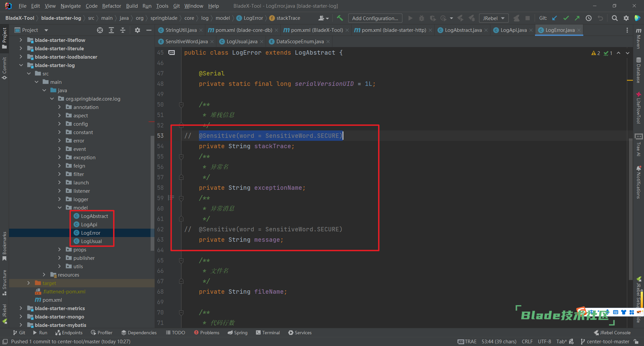The width and height of the screenshot is (644, 346).
Task: Click the Git Update Project arrow
Action: pos(555,18)
